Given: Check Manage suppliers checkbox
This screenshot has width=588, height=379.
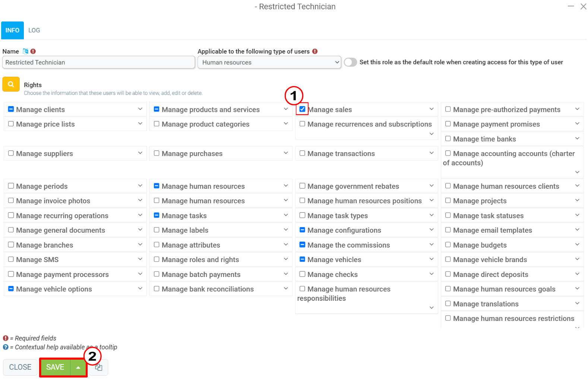Looking at the screenshot, I should click(x=11, y=153).
